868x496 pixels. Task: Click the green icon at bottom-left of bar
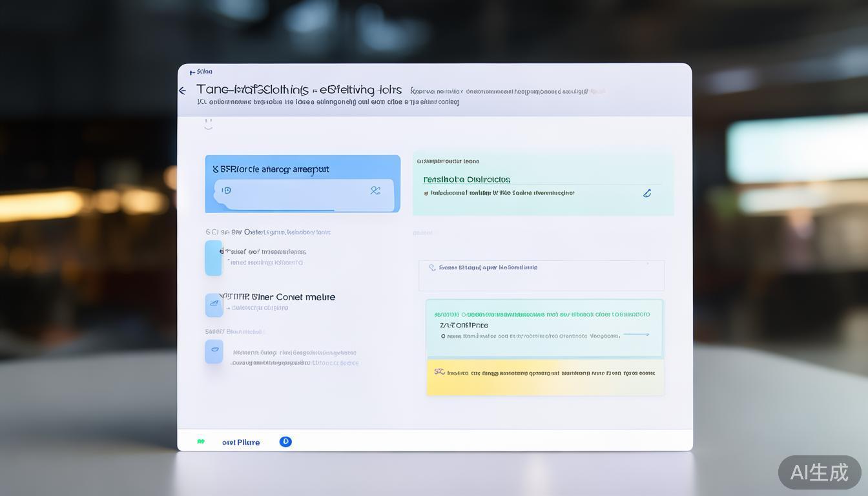click(201, 442)
